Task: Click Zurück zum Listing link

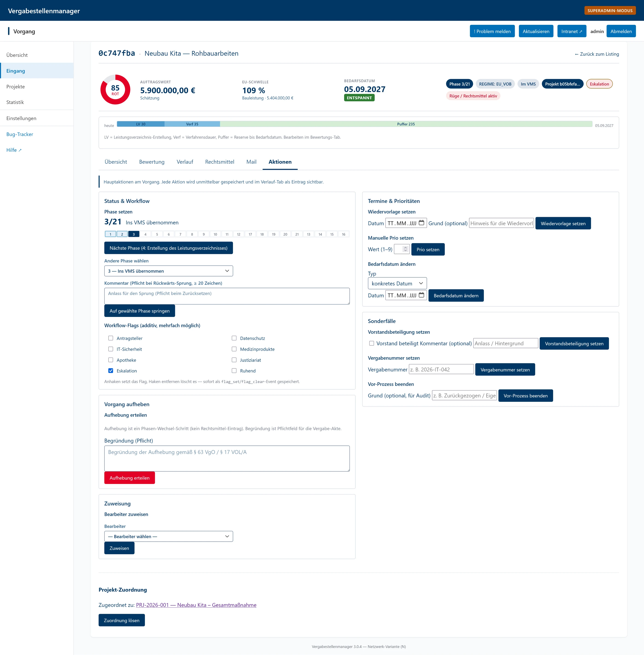Action: [x=597, y=54]
